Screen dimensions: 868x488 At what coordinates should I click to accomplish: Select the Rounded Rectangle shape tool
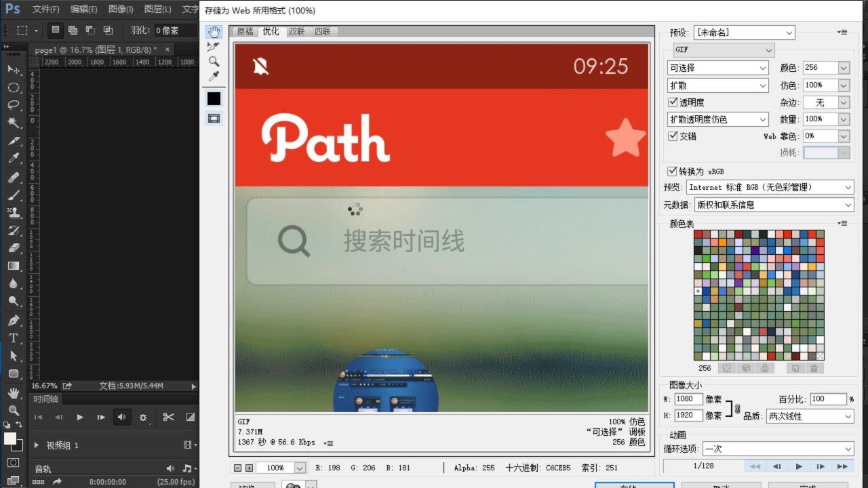[13, 373]
